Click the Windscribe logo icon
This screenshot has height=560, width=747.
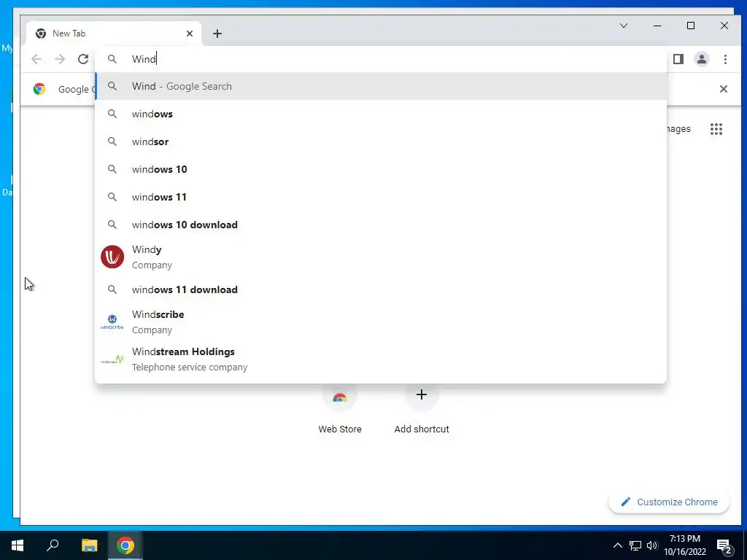point(112,322)
